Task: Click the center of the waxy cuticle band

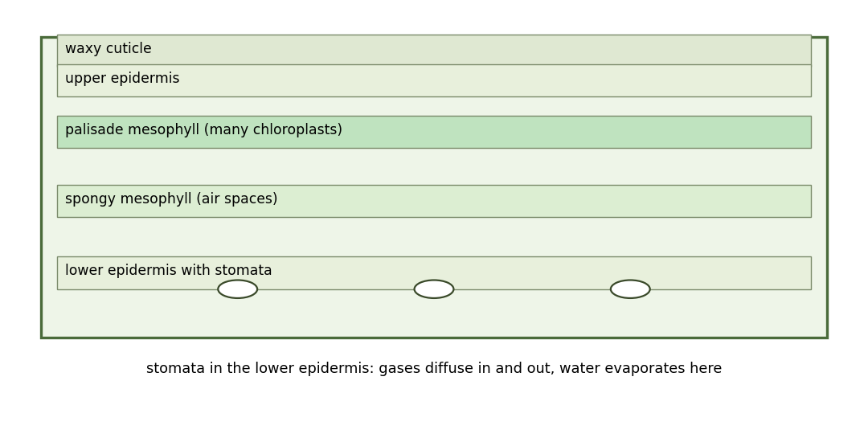Action: 434,50
